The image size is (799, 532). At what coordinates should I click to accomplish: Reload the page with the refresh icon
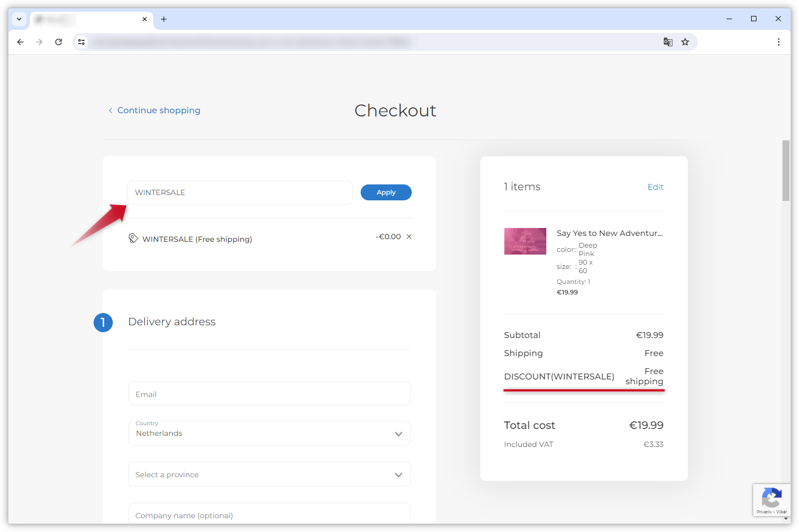[59, 41]
